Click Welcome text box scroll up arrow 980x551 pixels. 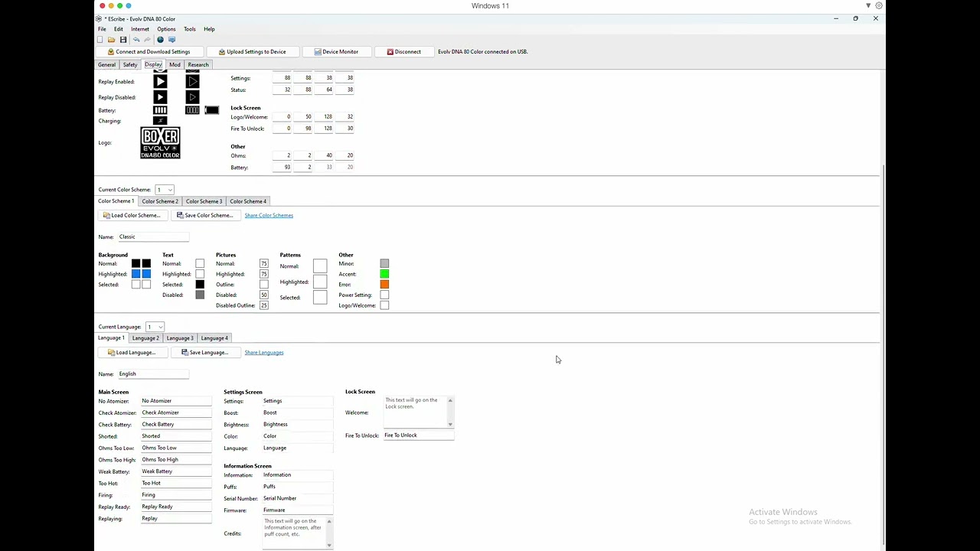point(450,400)
